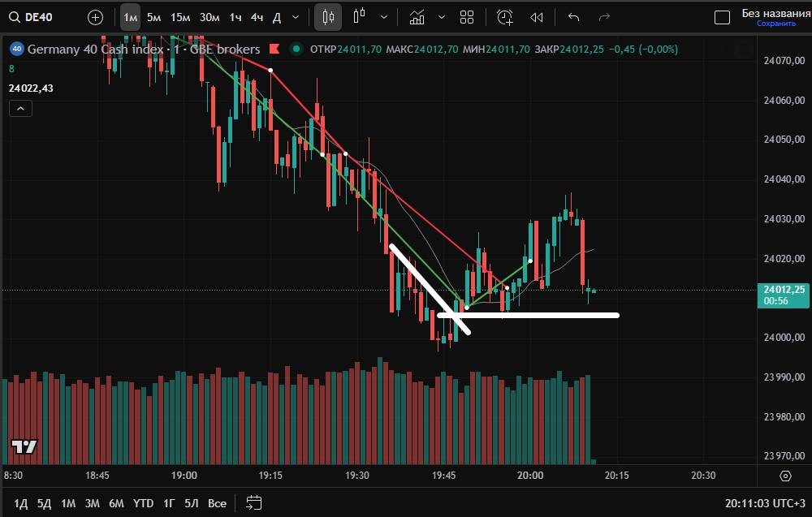
Task: Expand the chart type dropdown arrow
Action: [384, 17]
